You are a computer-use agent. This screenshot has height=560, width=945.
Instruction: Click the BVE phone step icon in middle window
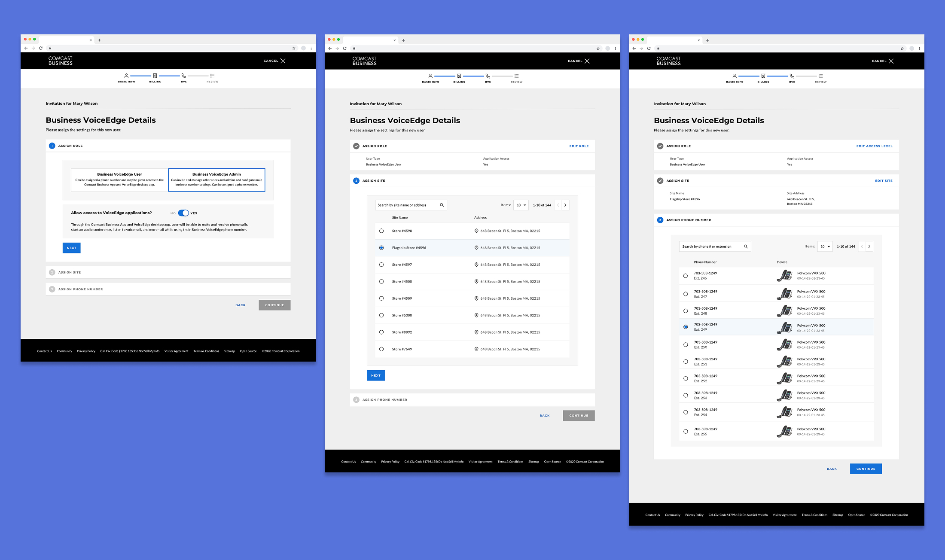coord(488,76)
